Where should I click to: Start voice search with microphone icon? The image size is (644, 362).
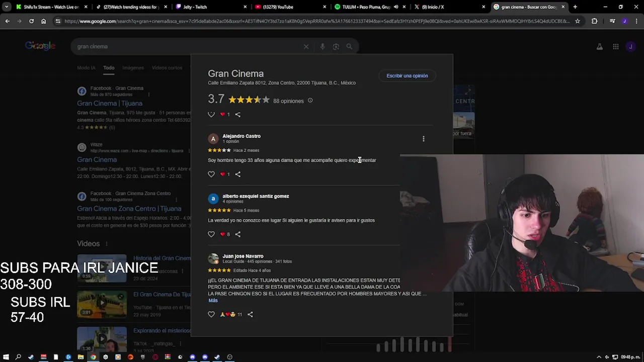pyautogui.click(x=323, y=46)
